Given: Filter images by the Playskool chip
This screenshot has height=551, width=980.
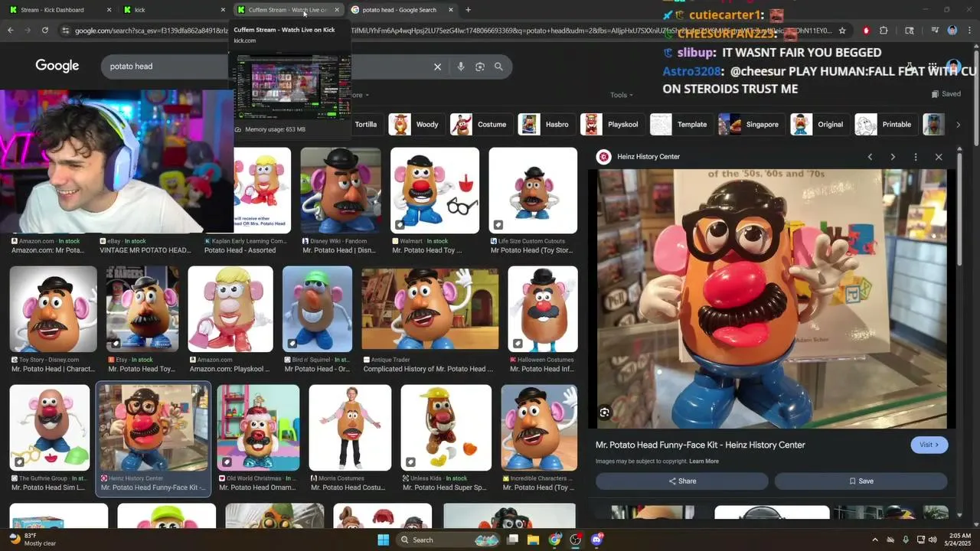Looking at the screenshot, I should [x=611, y=125].
